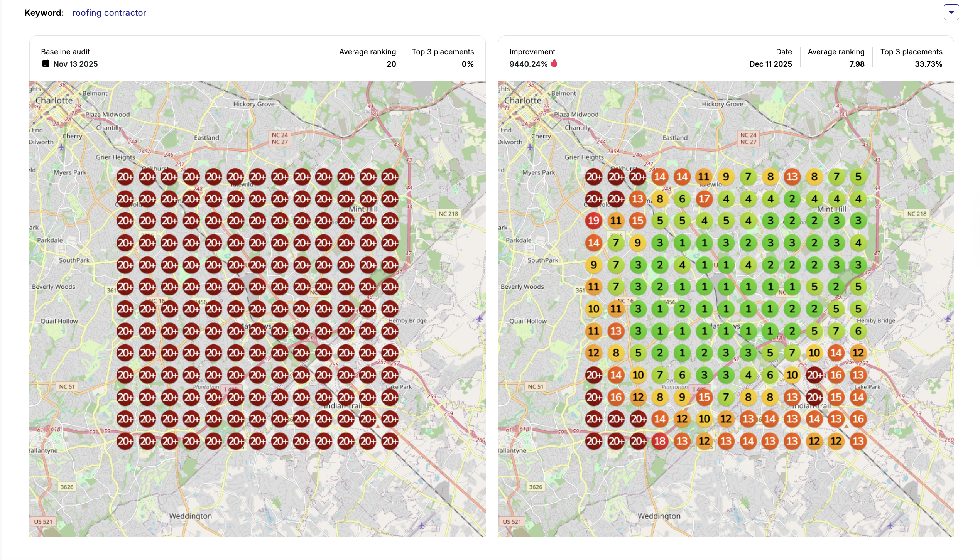The width and height of the screenshot is (980, 560).
Task: Click the "roofing contractor" keyword link
Action: [109, 13]
